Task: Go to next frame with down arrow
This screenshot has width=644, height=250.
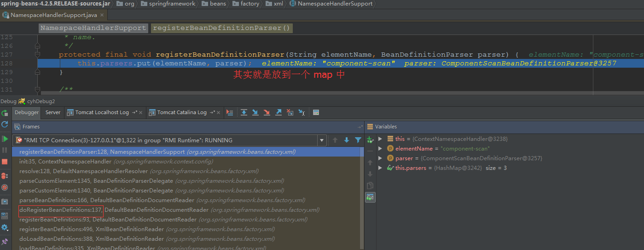Action: (x=347, y=140)
